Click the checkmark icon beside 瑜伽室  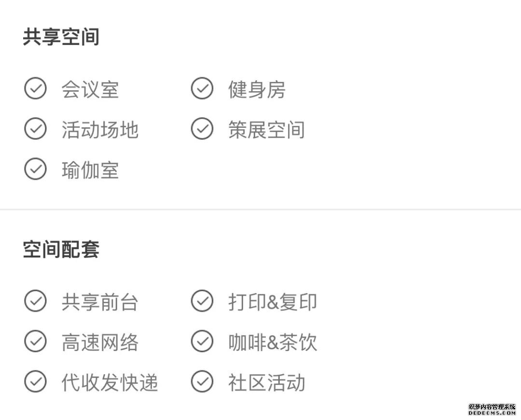point(35,169)
